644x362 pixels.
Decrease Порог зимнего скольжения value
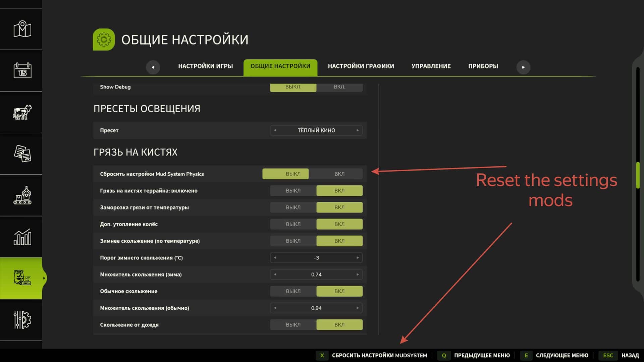(x=275, y=258)
